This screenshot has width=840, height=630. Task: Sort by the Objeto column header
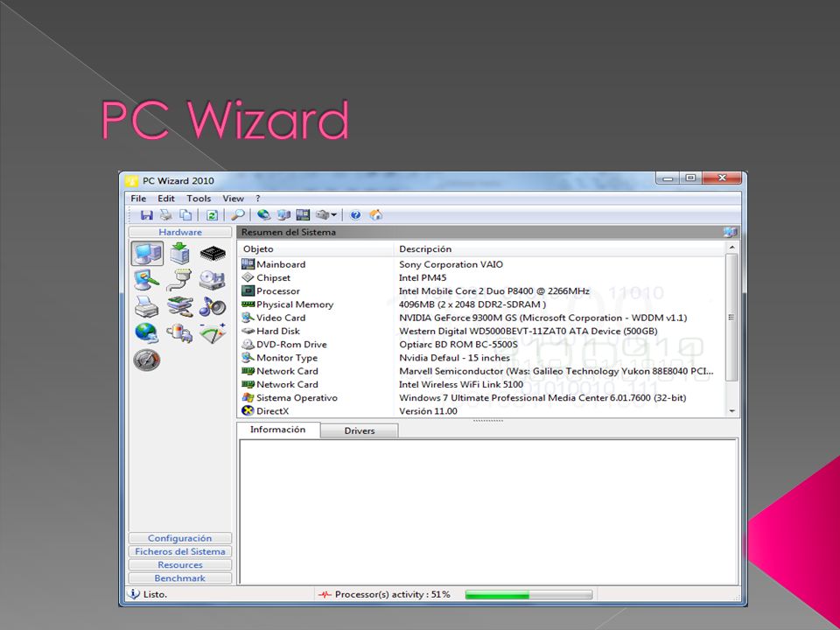point(316,248)
